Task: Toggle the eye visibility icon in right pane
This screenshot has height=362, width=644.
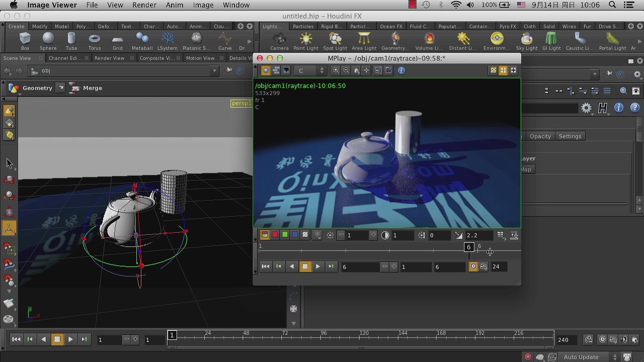Action: (636, 90)
